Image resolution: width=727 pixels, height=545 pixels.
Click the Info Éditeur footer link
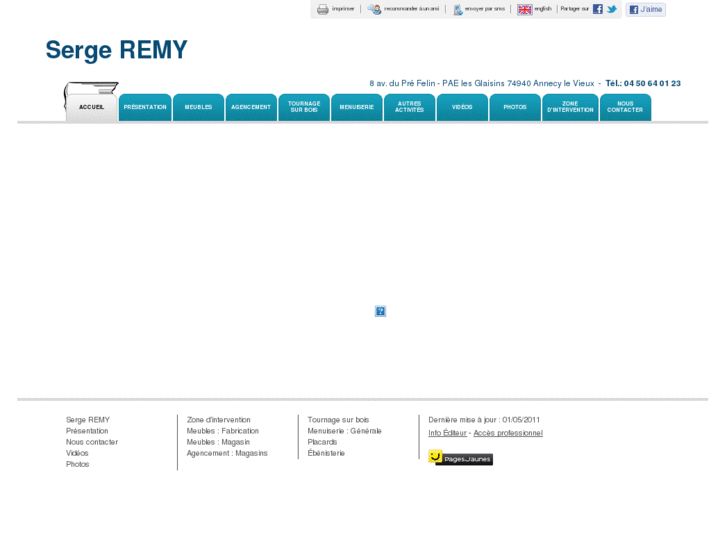tap(447, 433)
